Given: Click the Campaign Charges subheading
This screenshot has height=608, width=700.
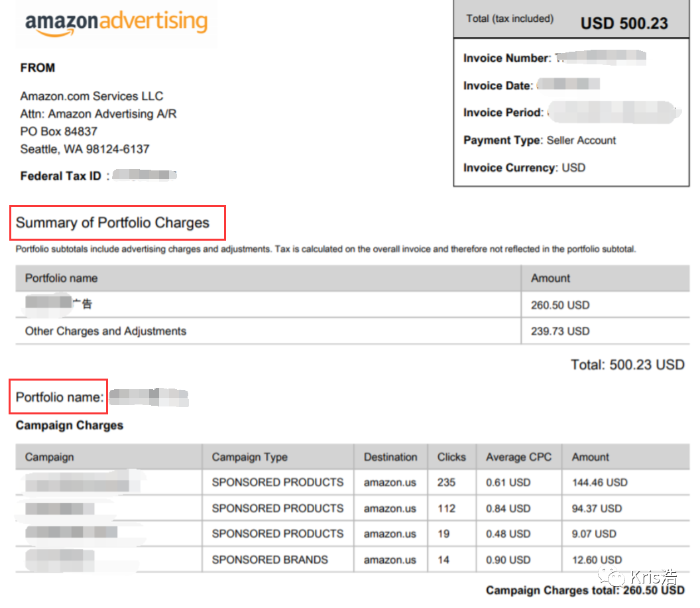Looking at the screenshot, I should 70,425.
